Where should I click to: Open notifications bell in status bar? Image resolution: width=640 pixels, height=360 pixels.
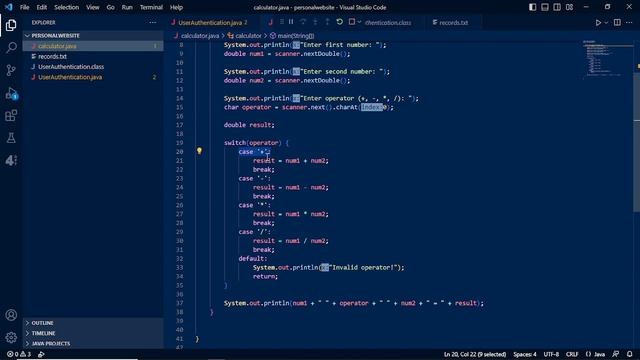(x=630, y=354)
